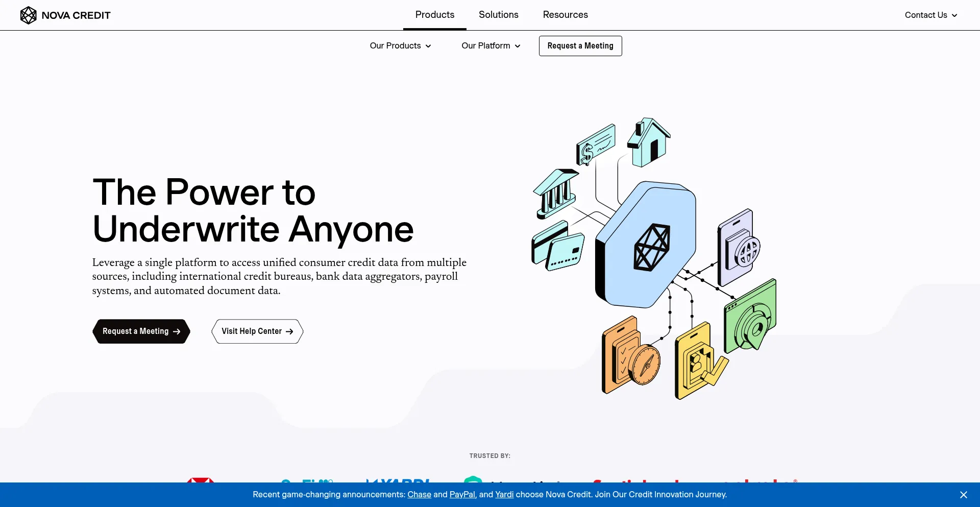The width and height of the screenshot is (980, 507).
Task: Click the green map pin illustration
Action: [x=750, y=318]
